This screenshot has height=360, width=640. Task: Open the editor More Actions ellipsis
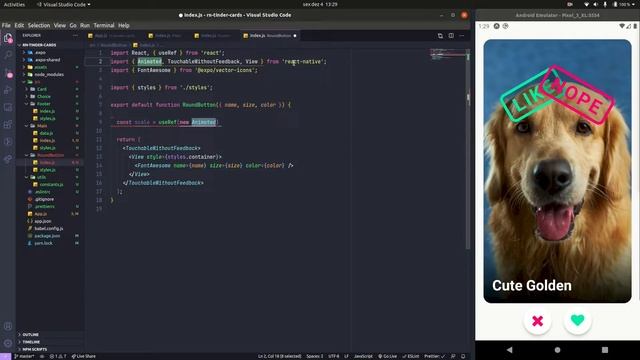pos(462,36)
